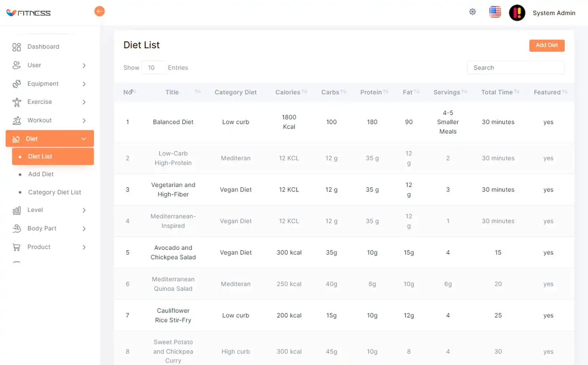588x365 pixels.
Task: Collapse the Diet menu section
Action: 83,139
